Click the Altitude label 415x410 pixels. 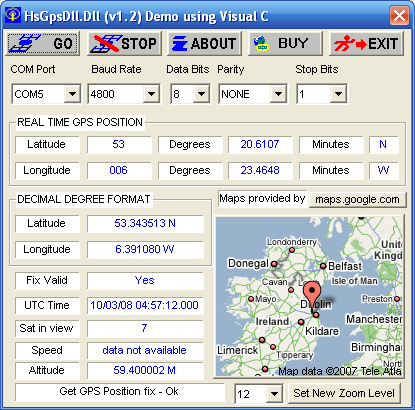click(x=47, y=370)
